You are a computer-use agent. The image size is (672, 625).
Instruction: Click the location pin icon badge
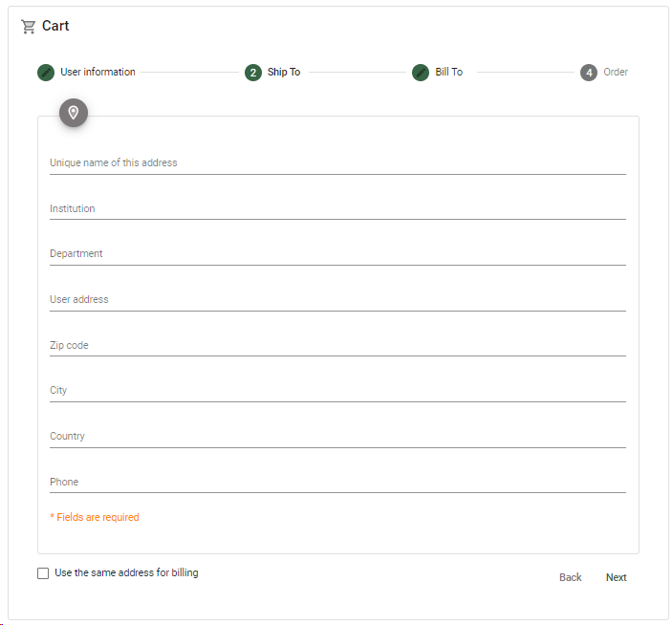[x=74, y=113]
